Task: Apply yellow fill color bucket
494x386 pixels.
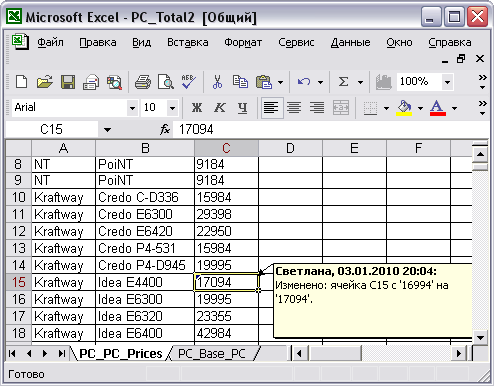Action: tap(404, 108)
